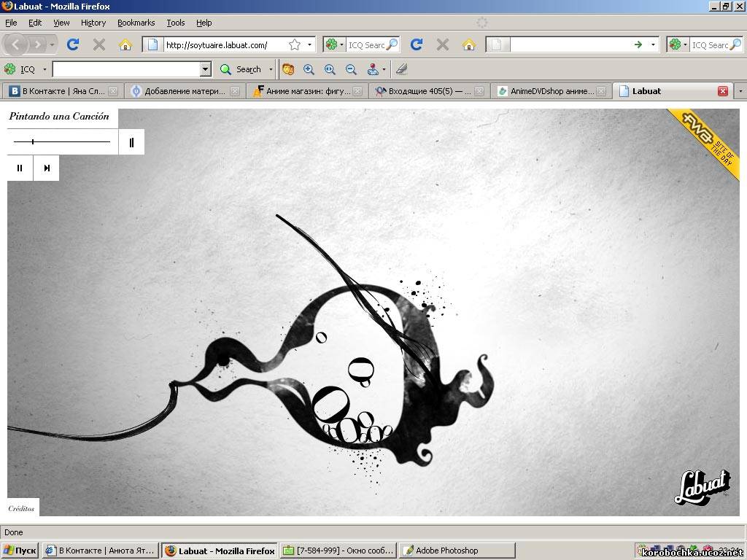Viewport: 747px width, 560px height.
Task: Switch to the Аниме магазин tab
Action: coord(307,91)
